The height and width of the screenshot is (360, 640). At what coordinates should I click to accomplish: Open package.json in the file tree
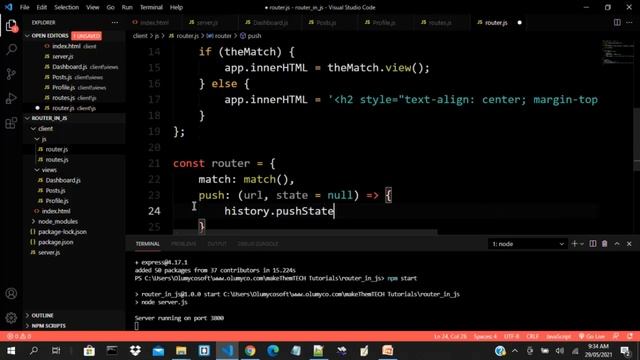point(56,242)
